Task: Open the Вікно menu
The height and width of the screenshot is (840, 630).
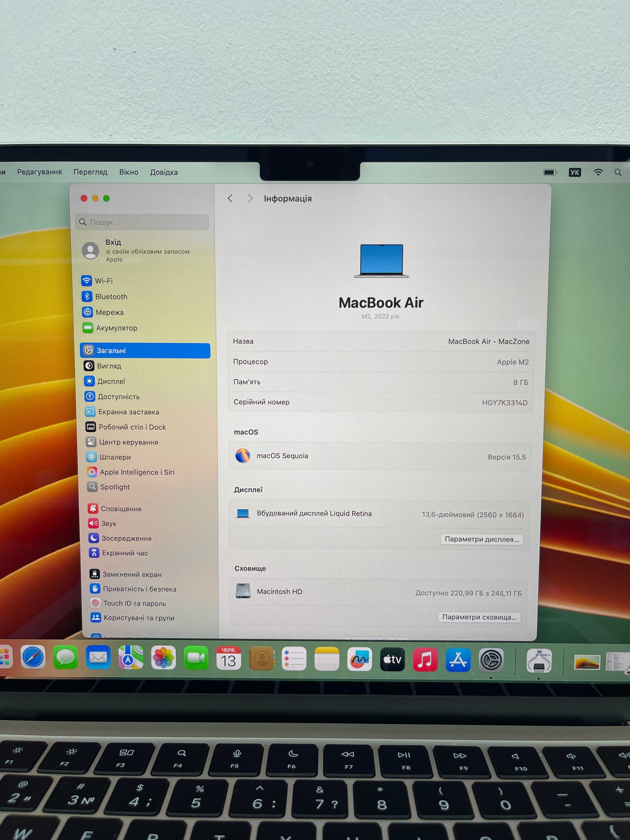Action: pyautogui.click(x=129, y=172)
